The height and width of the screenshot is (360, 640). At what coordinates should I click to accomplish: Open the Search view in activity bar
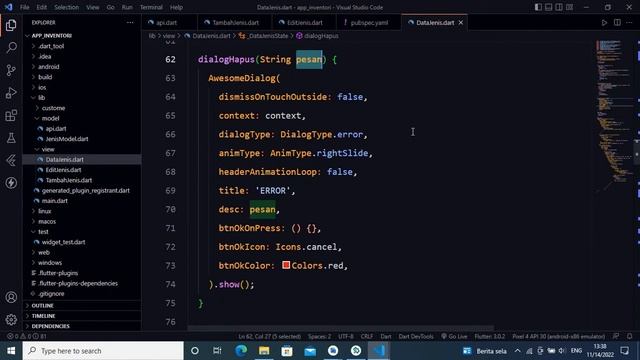click(x=11, y=48)
